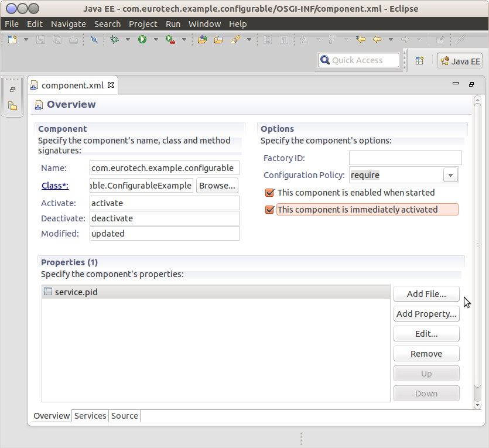Click the Name input field

coord(165,168)
